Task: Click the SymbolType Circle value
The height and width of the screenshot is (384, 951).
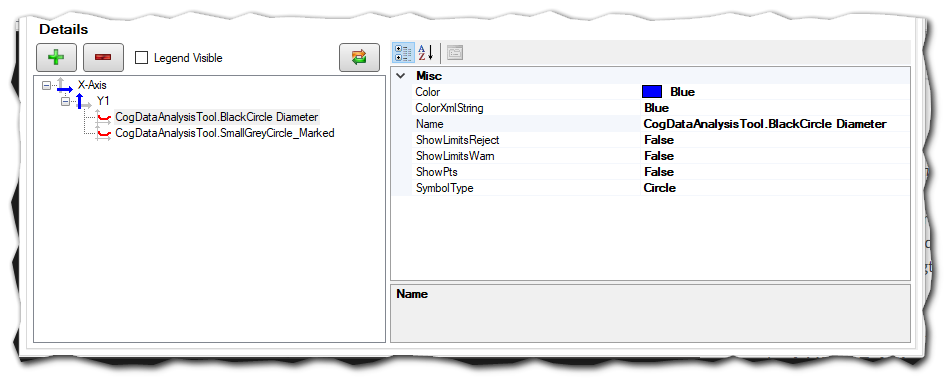Action: pyautogui.click(x=660, y=188)
